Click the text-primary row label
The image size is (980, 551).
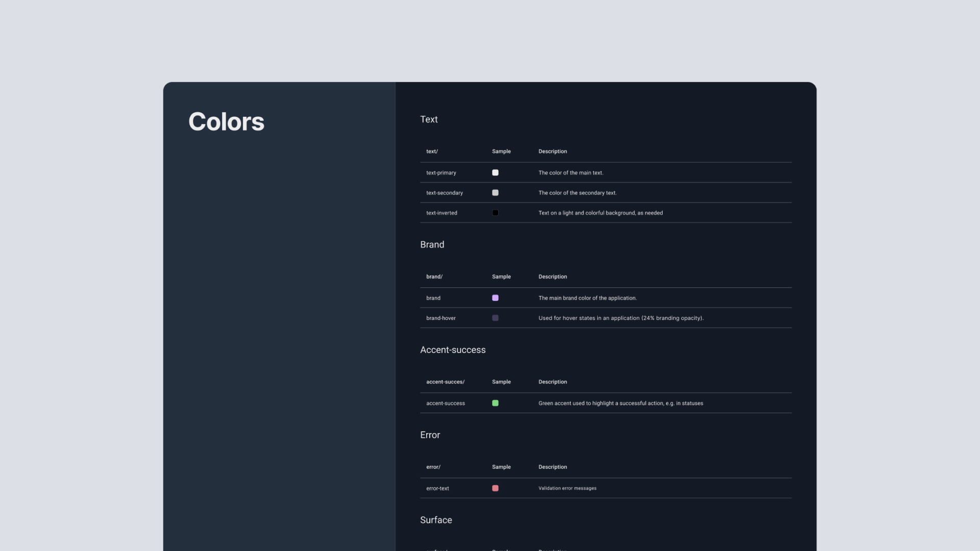[441, 172]
